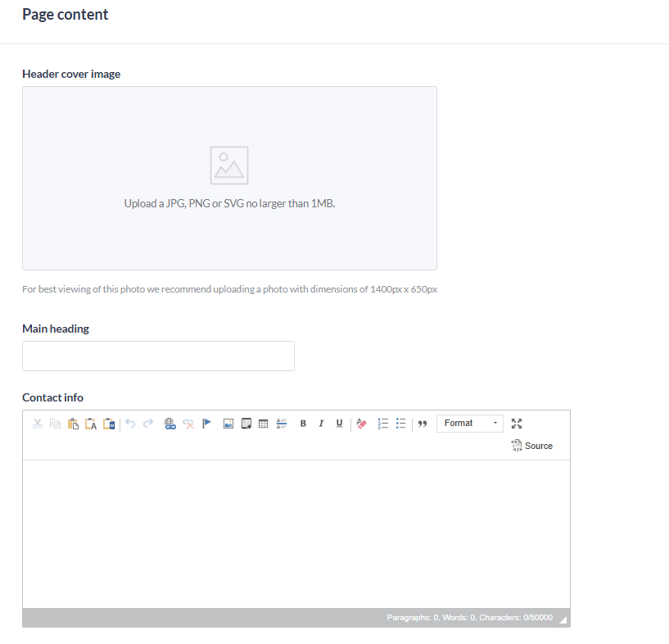Toggle underline formatting
This screenshot has width=669, height=644.
coord(339,424)
